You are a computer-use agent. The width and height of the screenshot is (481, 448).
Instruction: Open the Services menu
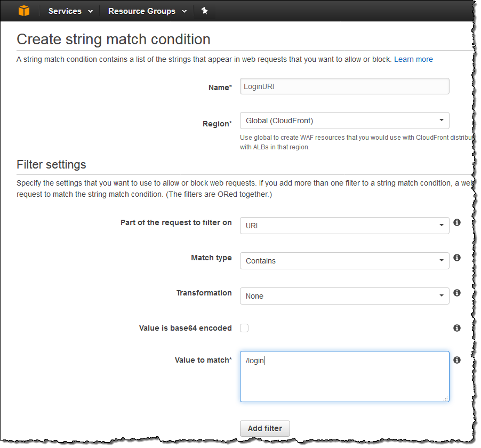[70, 11]
